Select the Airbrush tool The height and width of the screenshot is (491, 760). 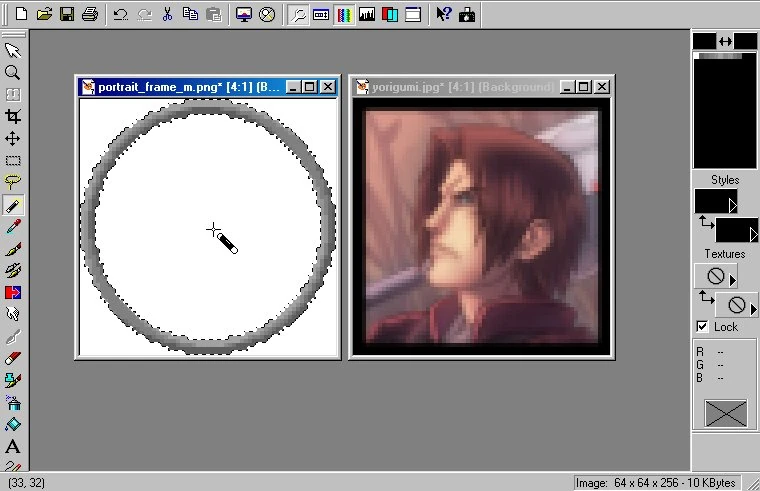(x=13, y=402)
